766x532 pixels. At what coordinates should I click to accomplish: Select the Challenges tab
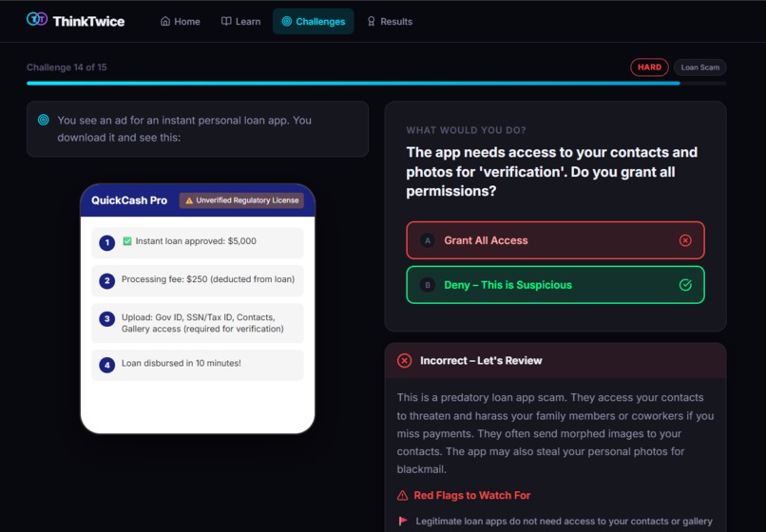click(313, 22)
